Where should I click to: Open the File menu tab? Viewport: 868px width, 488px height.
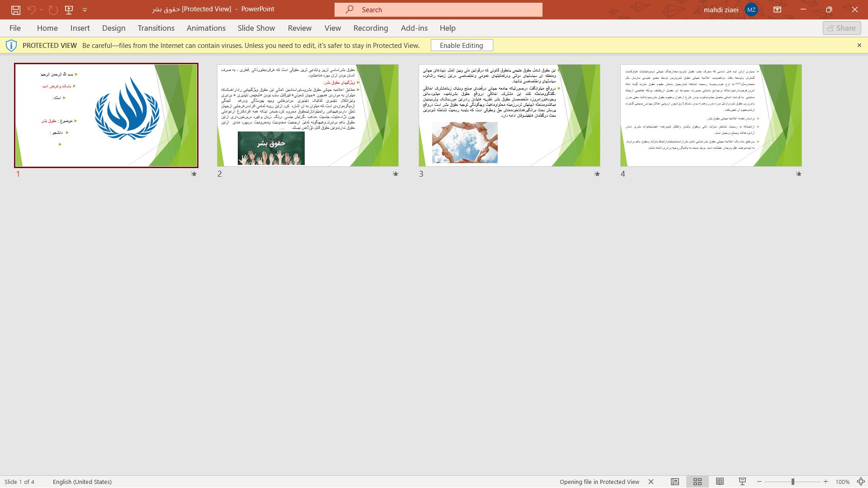coord(15,28)
